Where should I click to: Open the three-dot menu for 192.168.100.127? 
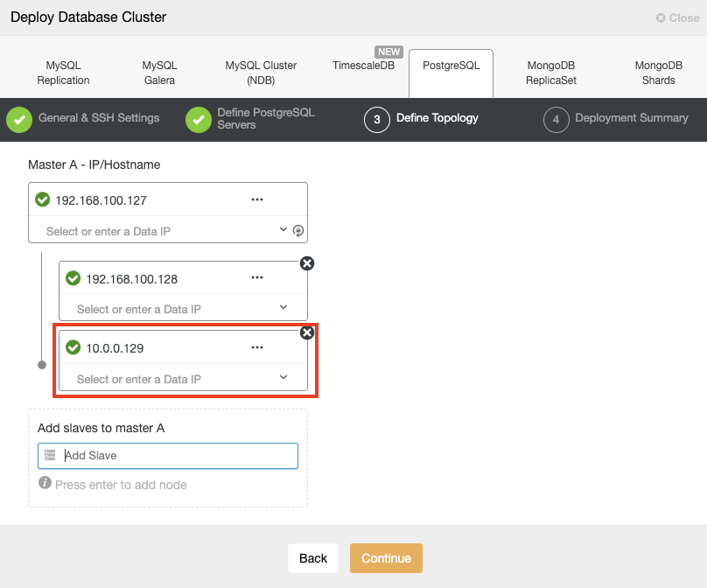coord(257,199)
